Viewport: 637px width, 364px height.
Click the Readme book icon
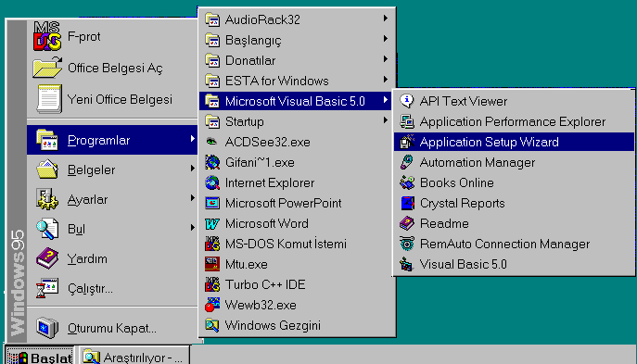click(407, 223)
